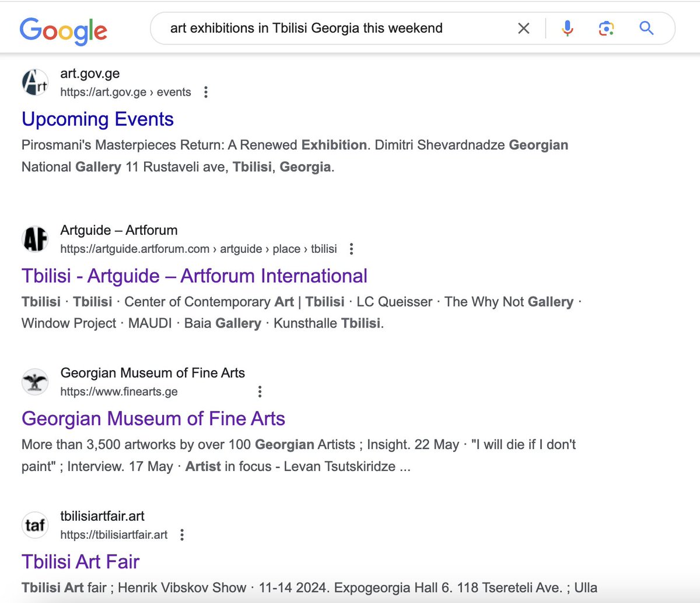
Task: Click the https://tbilisiartfair.art URL
Action: click(114, 535)
